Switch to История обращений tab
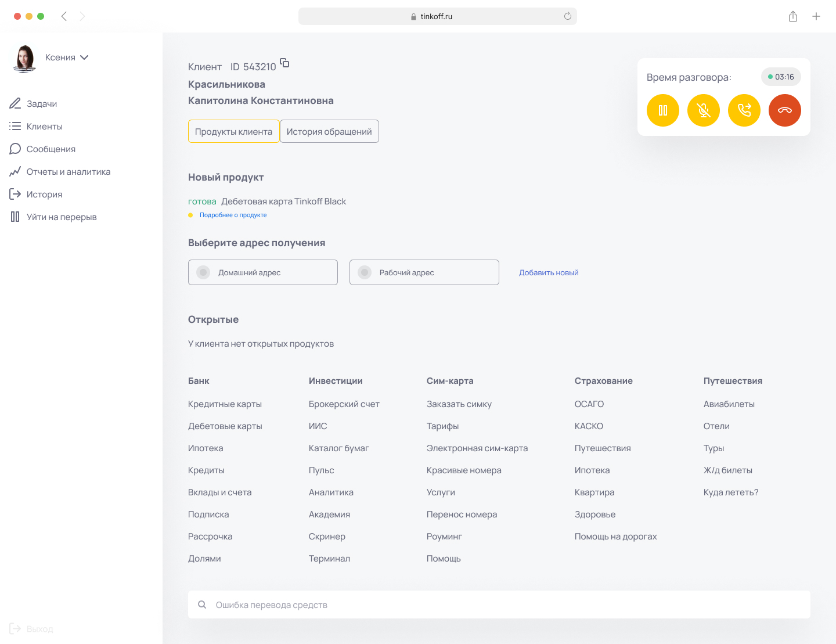 point(329,131)
